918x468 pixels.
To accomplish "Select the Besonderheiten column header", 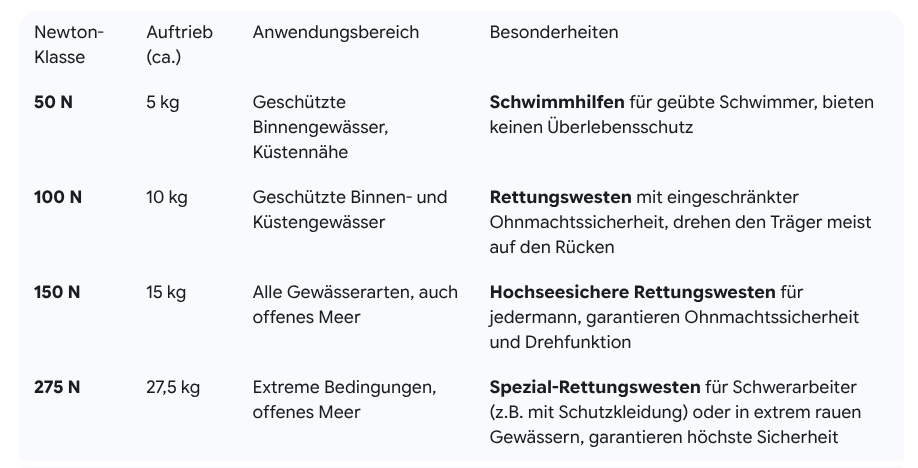I will pyautogui.click(x=553, y=32).
